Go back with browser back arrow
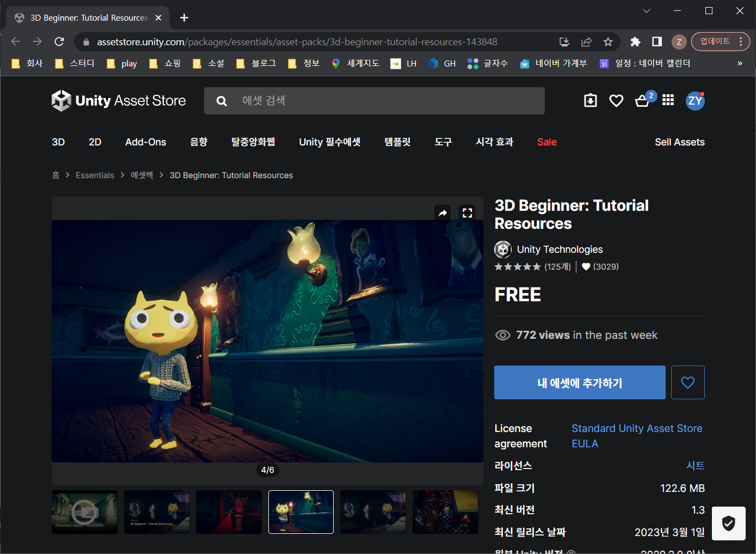This screenshot has width=756, height=554. coord(15,41)
